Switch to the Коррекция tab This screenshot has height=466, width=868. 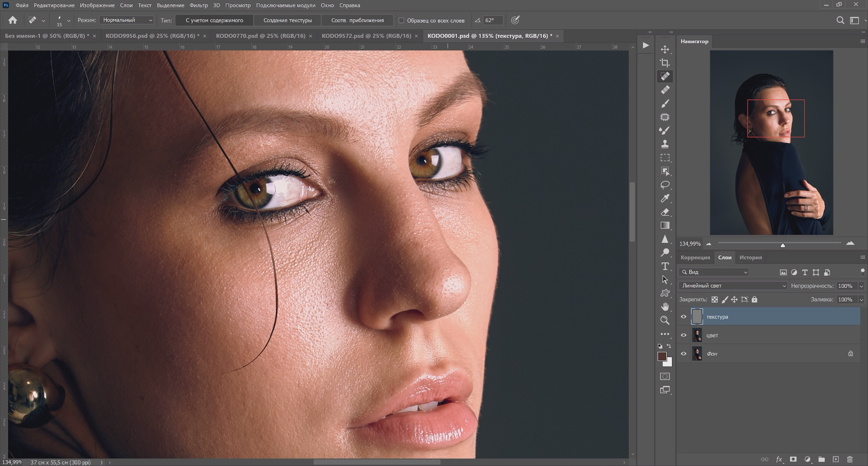point(695,257)
